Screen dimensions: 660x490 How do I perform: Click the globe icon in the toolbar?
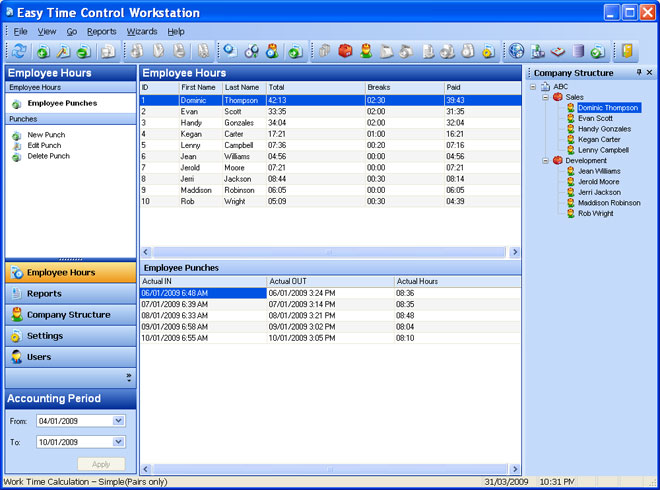(516, 51)
